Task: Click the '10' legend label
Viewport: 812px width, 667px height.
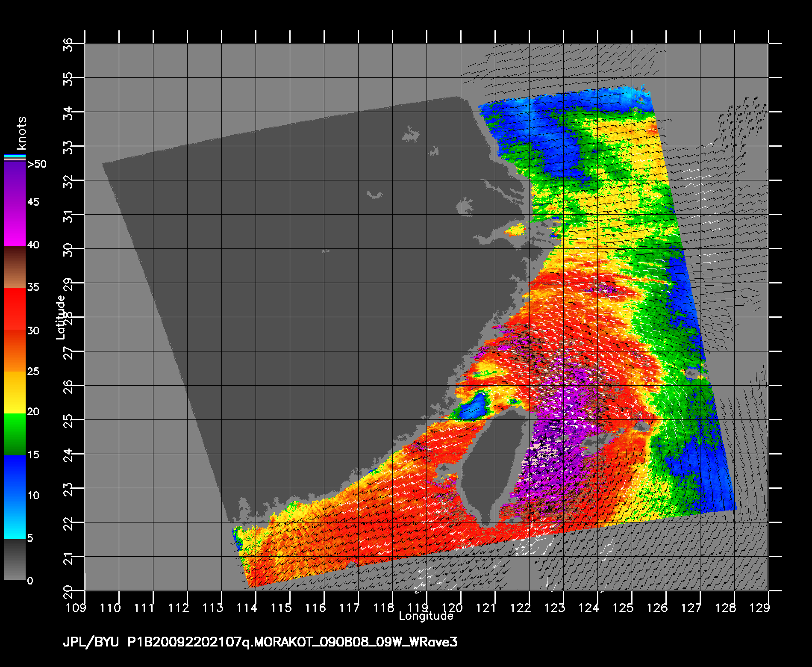Action: tap(33, 496)
